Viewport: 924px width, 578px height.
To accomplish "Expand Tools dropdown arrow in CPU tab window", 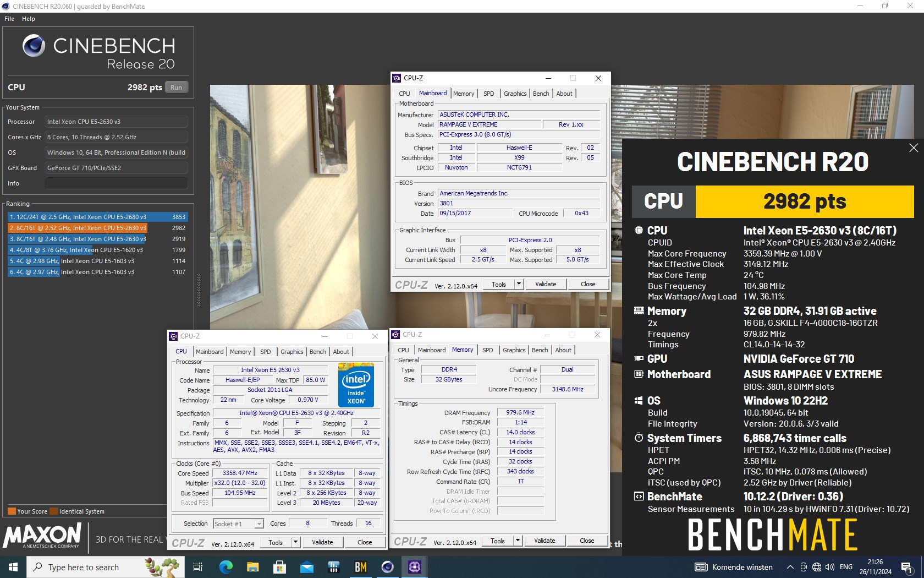I will click(295, 542).
